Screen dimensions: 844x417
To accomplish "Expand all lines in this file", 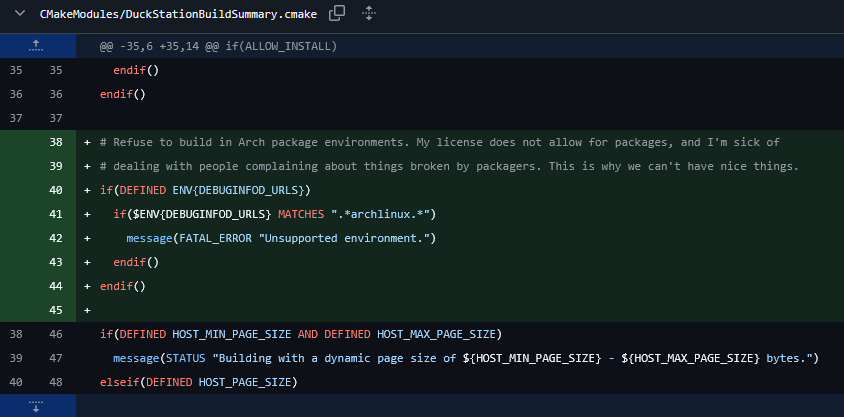I will (368, 13).
